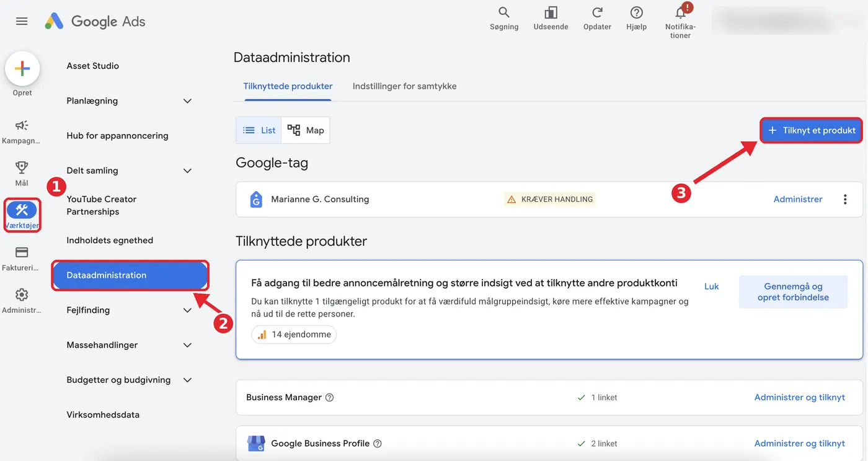The image size is (868, 461).
Task: Click the KRÆVER HANDLING warning badge
Action: pyautogui.click(x=549, y=199)
